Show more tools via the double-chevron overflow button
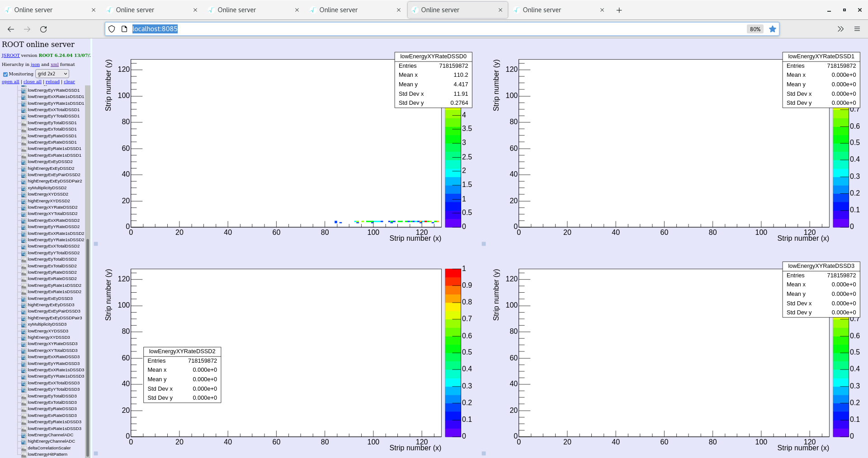 click(x=840, y=29)
